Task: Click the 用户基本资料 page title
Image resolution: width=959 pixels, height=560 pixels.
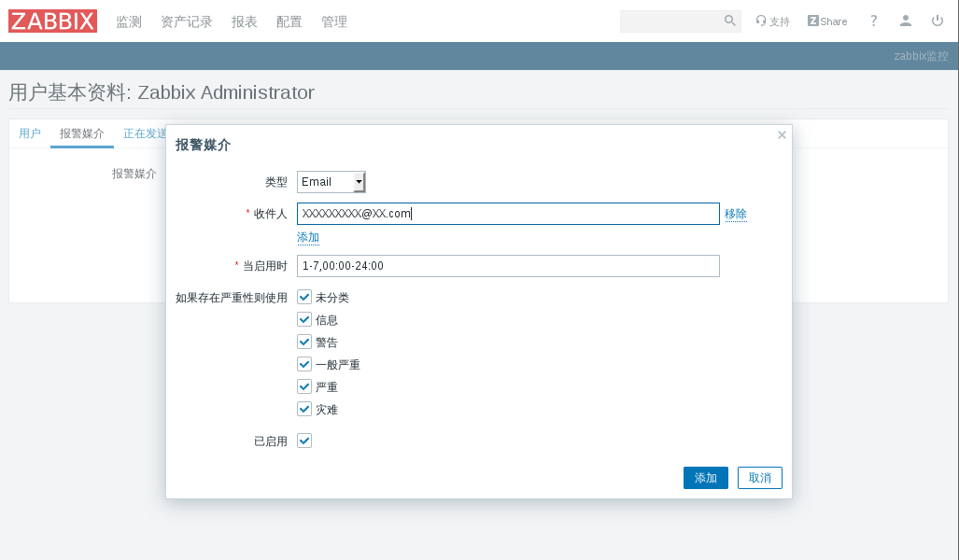Action: [x=162, y=92]
